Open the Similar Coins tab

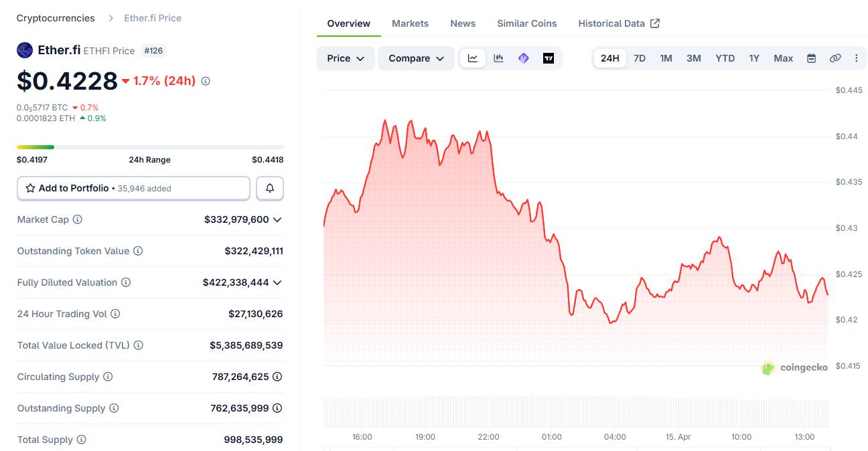(526, 23)
